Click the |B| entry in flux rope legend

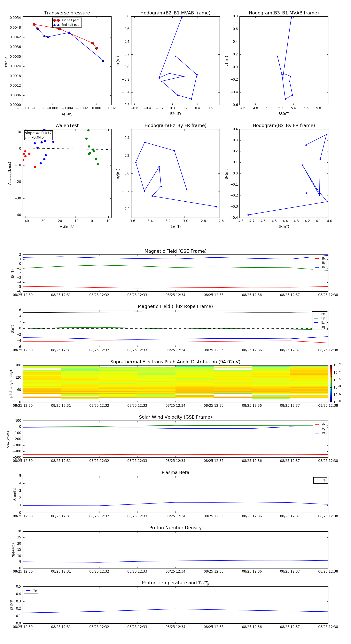[320, 327]
